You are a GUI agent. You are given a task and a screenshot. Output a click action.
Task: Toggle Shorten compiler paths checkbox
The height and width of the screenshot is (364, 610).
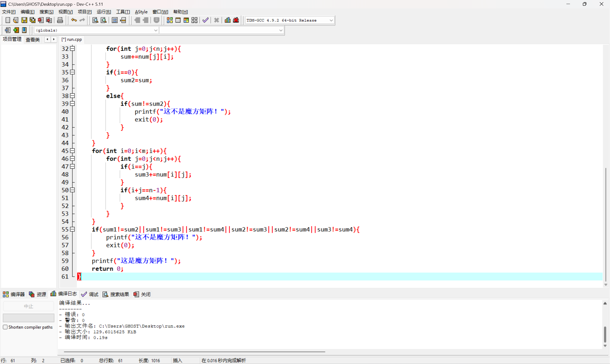coord(5,327)
